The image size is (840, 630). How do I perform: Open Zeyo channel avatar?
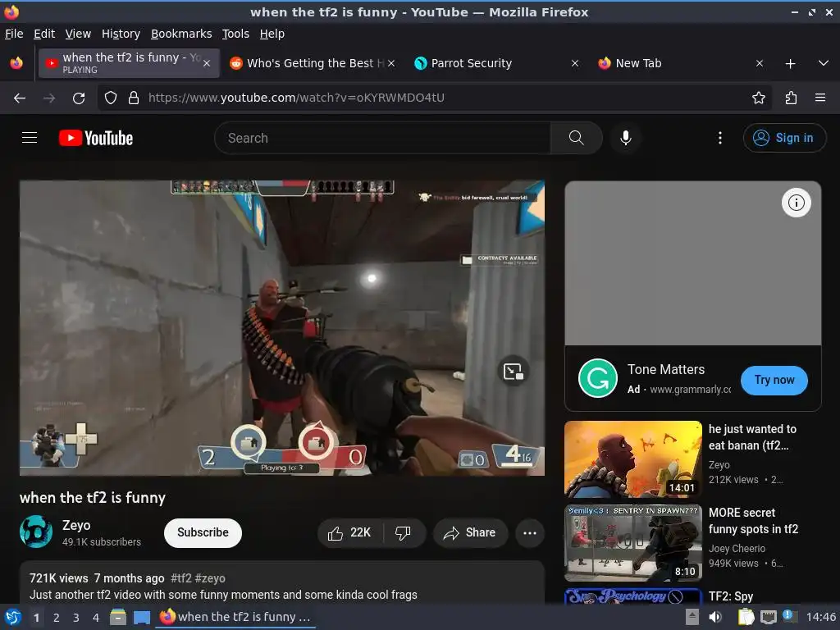click(36, 532)
